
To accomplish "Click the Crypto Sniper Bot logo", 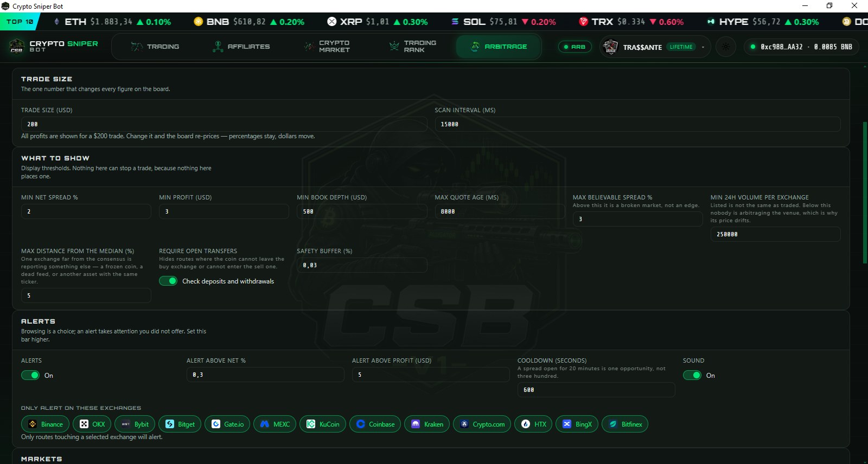I will point(17,47).
